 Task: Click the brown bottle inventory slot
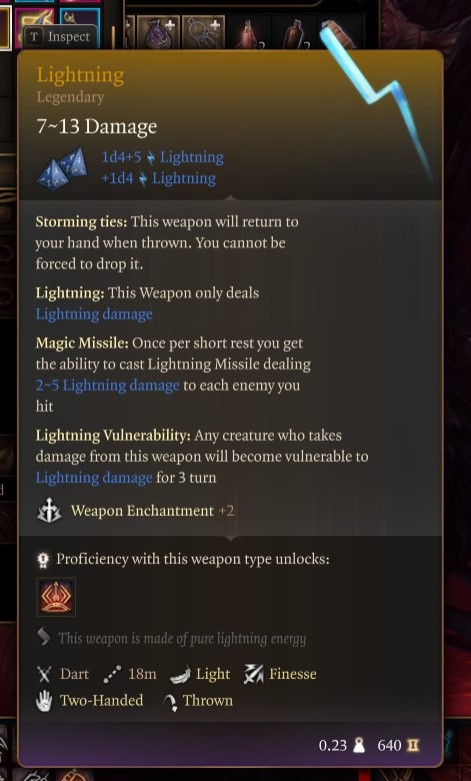[295, 33]
